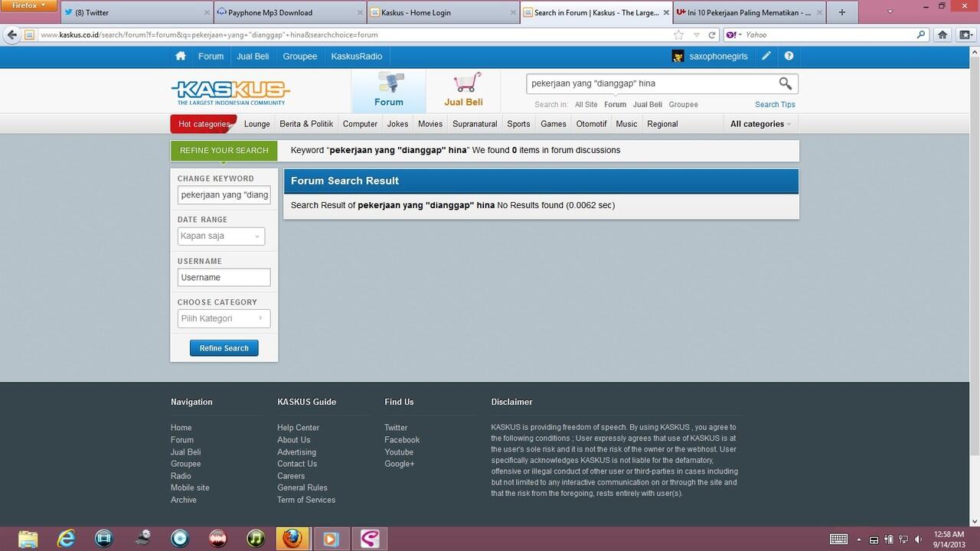Select the Forum section tab
The image size is (980, 551).
coord(389,92)
